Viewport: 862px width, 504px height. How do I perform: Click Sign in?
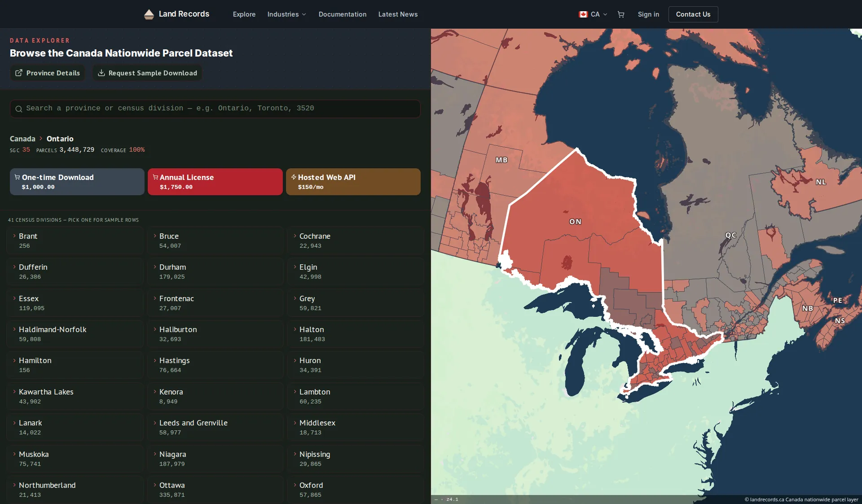[648, 14]
